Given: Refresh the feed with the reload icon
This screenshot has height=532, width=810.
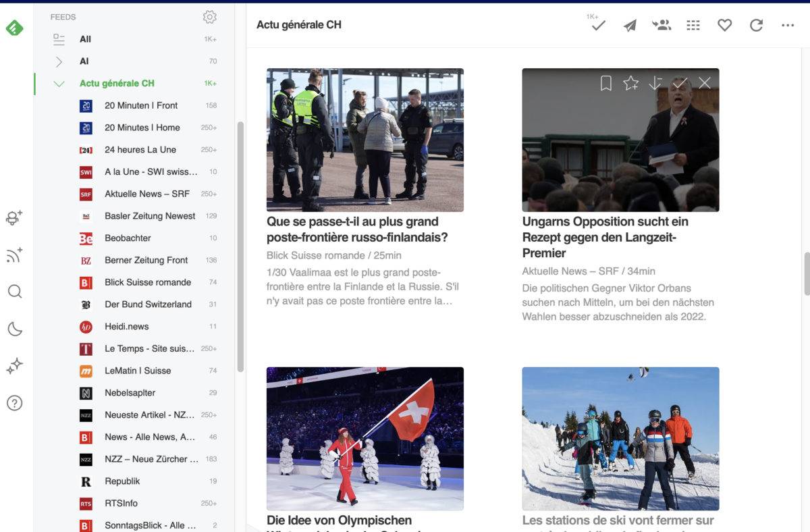Looking at the screenshot, I should pyautogui.click(x=756, y=25).
